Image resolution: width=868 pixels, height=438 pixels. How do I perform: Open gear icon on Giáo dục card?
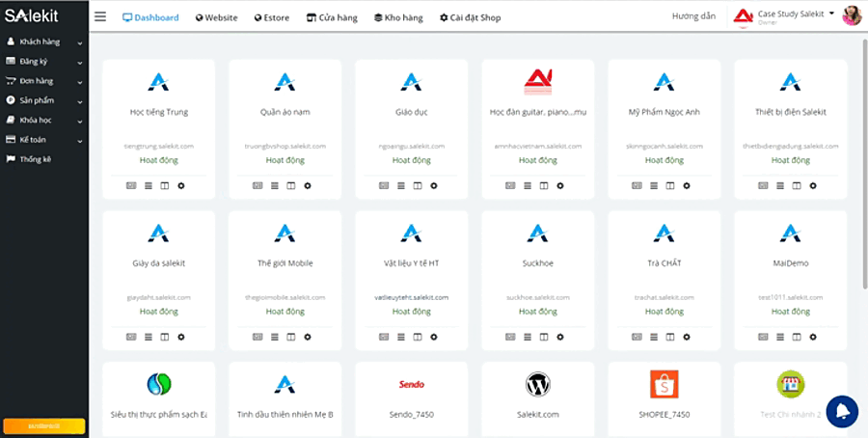tap(434, 185)
